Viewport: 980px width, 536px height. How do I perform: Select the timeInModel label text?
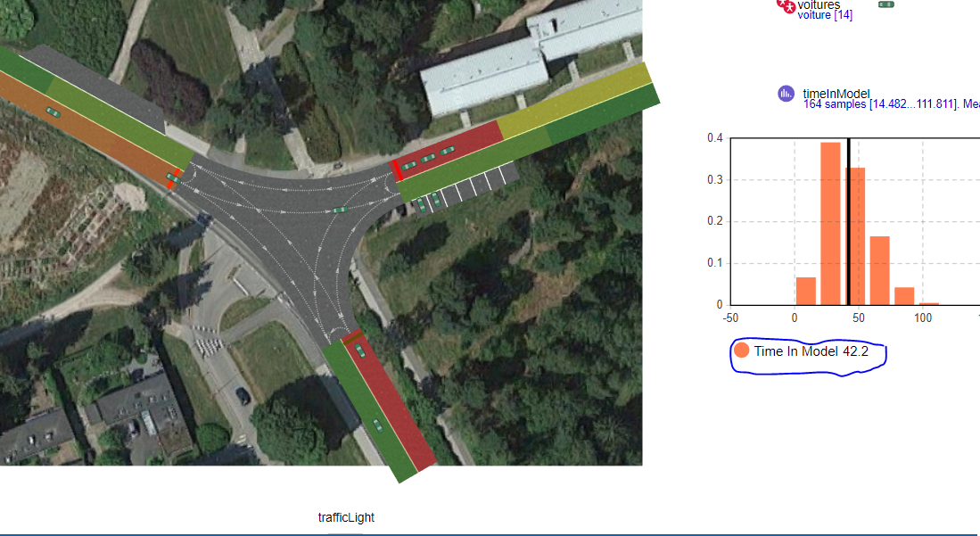pyautogui.click(x=836, y=94)
